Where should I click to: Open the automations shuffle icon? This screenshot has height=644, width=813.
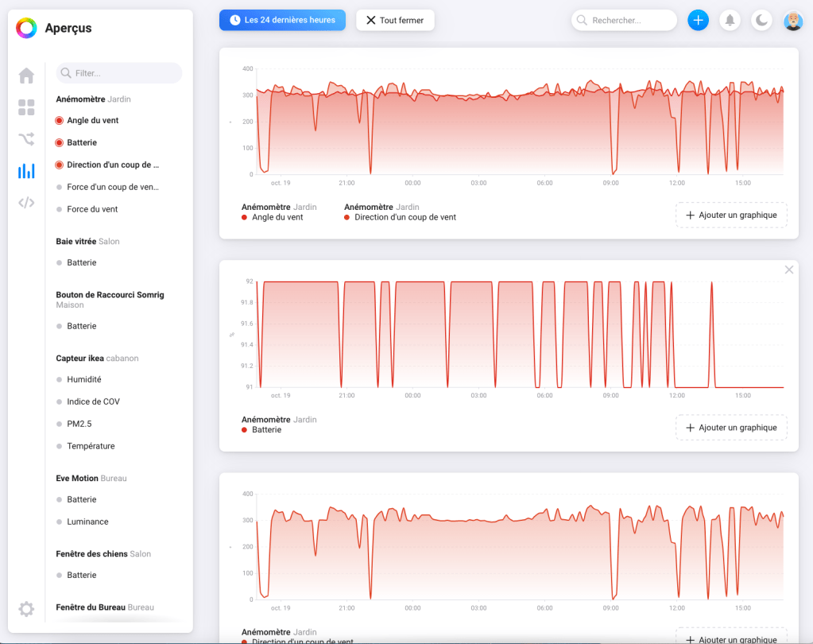26,139
